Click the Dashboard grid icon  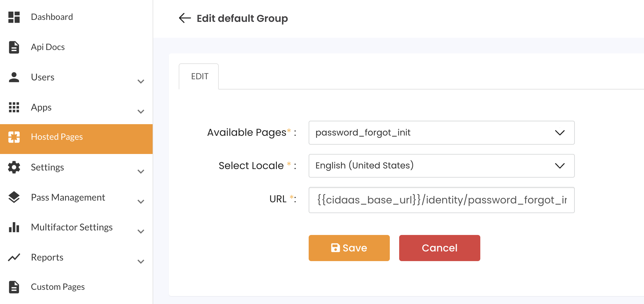click(14, 17)
